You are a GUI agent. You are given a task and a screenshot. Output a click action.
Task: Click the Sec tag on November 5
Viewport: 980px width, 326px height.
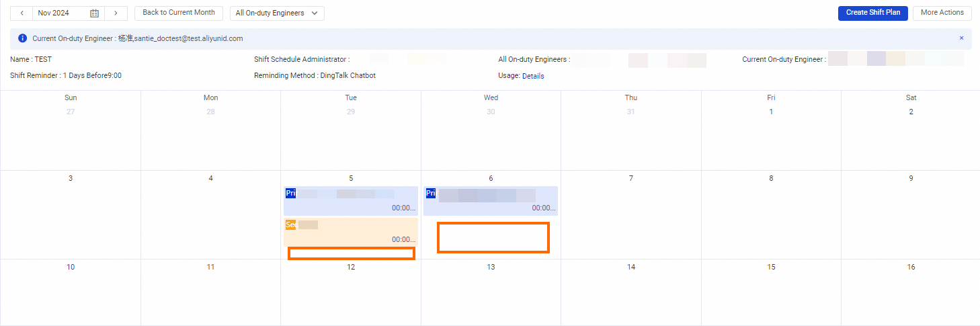point(290,225)
